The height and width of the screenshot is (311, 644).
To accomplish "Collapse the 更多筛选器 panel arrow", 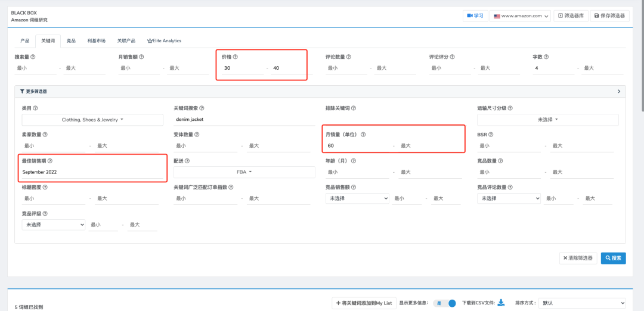I will click(x=618, y=92).
